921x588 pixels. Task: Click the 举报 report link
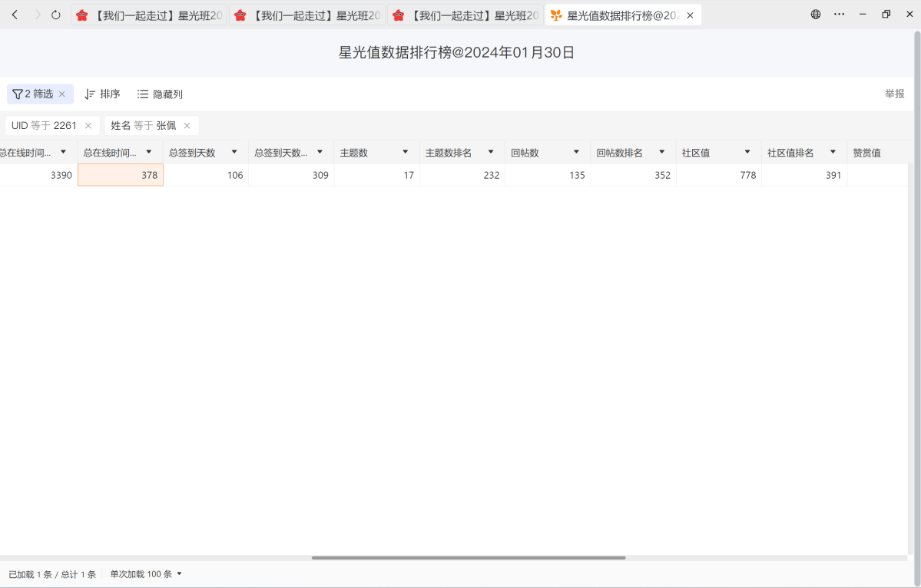[x=894, y=94]
